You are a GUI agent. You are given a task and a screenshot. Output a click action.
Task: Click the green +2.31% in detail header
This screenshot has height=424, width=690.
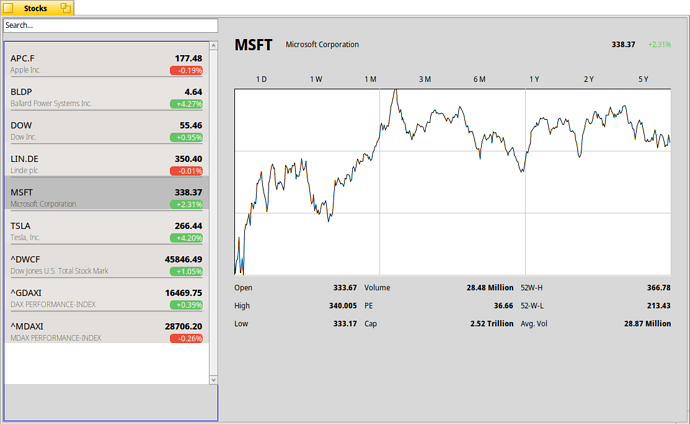[660, 44]
